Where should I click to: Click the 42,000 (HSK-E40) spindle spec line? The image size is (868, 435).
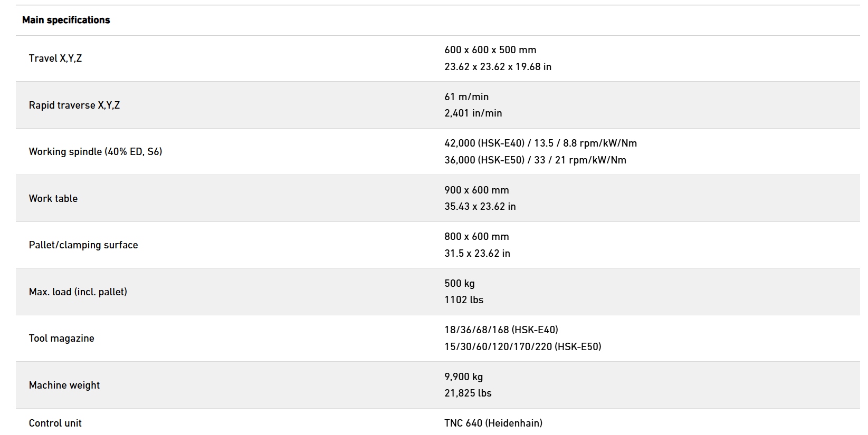(540, 143)
